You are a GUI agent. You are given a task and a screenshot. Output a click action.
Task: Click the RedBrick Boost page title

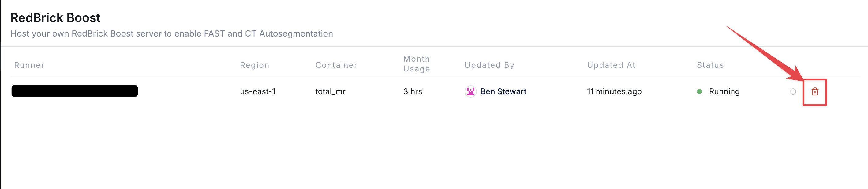click(x=55, y=18)
